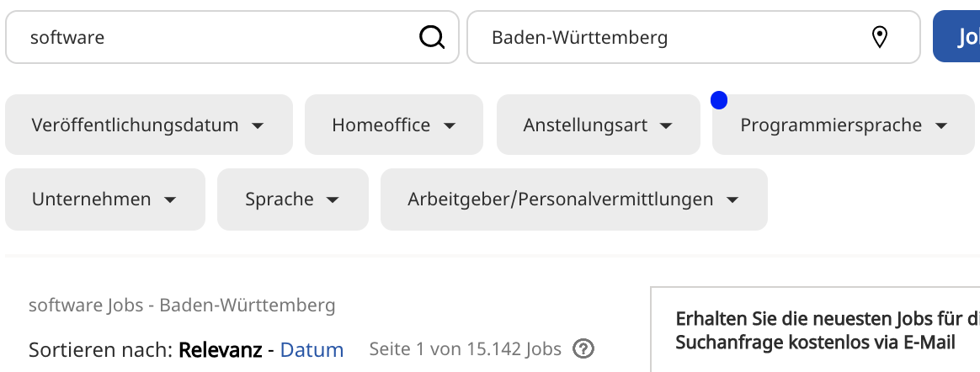Click the Baden-Württemberg location field
Screen dimensions: 980x372
click(x=674, y=37)
